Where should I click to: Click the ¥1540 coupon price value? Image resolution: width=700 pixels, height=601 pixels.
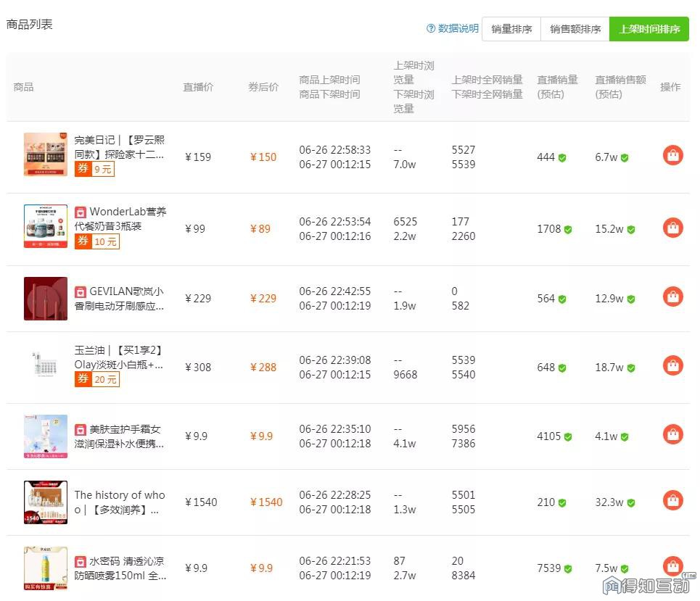point(266,502)
